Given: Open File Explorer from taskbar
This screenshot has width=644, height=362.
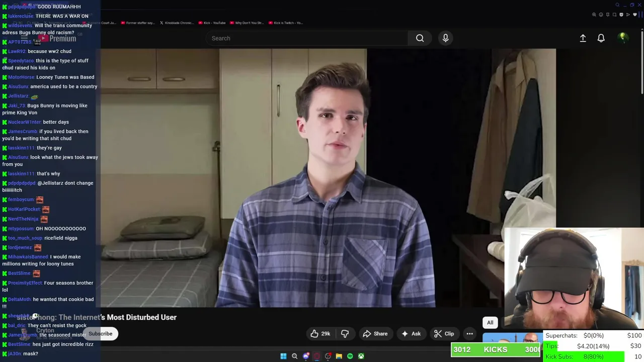Looking at the screenshot, I should (x=339, y=356).
